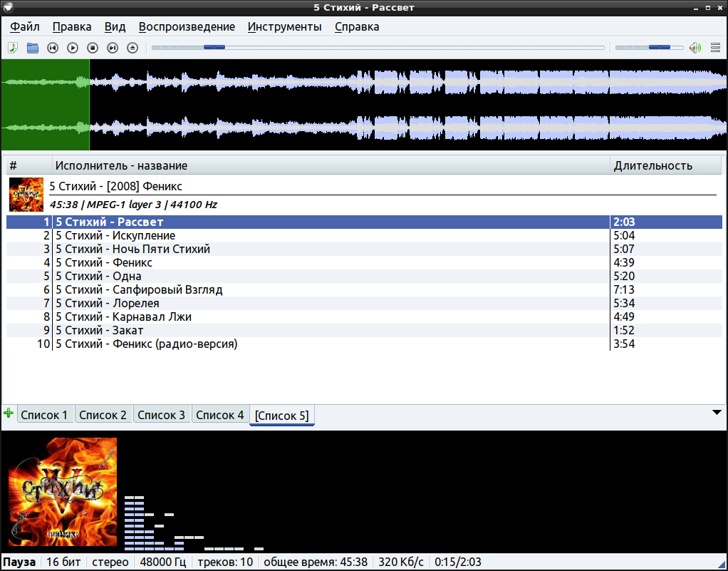Skip to previous track button
The image size is (728, 571).
click(x=53, y=48)
